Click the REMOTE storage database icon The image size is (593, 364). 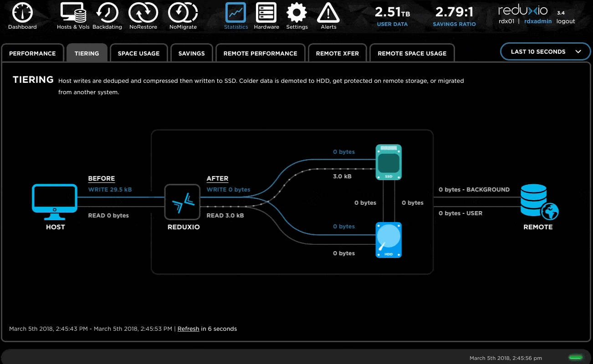click(539, 202)
